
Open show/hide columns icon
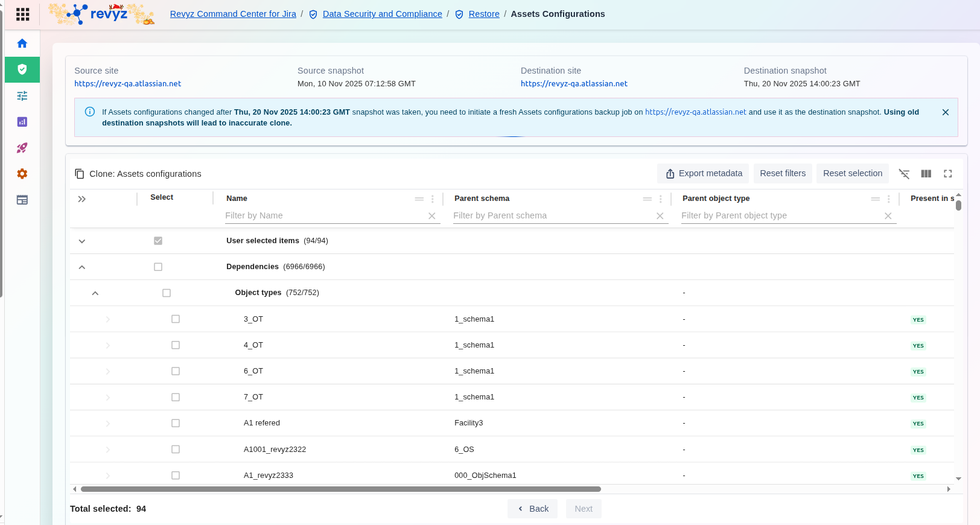926,174
